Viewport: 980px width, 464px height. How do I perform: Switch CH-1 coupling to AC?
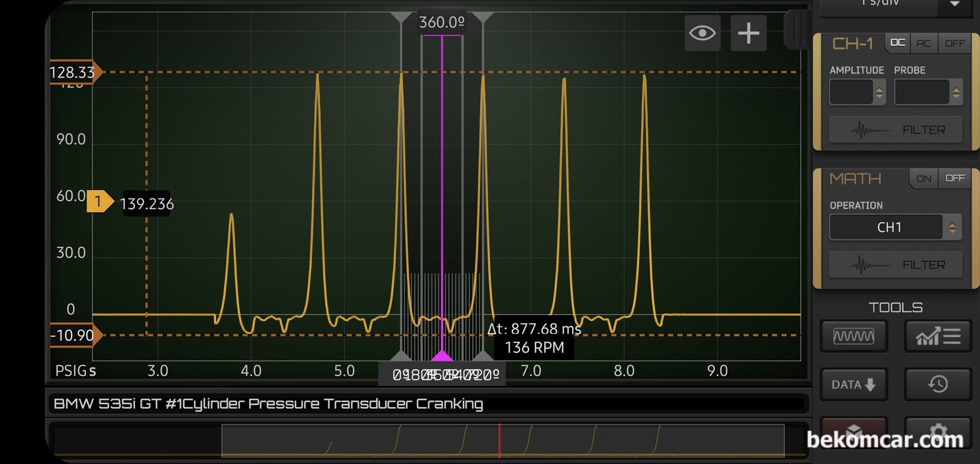924,43
